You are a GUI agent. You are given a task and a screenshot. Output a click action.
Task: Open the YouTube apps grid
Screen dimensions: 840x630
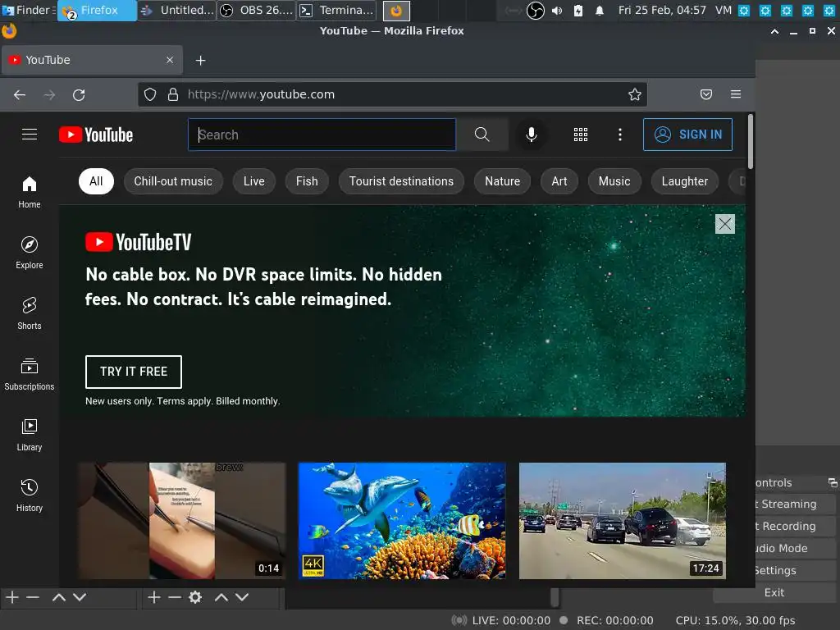(581, 135)
